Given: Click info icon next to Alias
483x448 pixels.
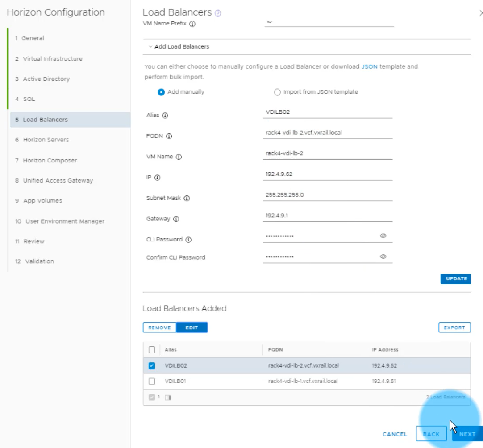Looking at the screenshot, I should click(165, 116).
